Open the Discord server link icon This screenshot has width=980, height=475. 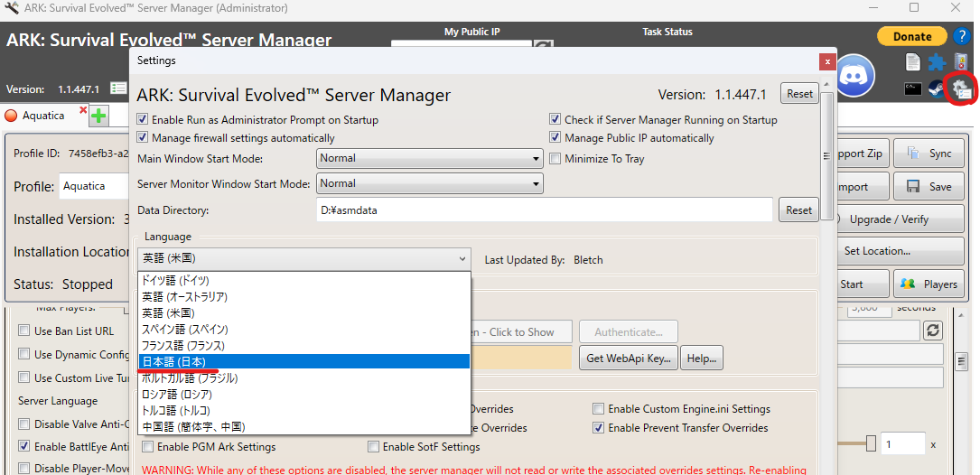[x=857, y=74]
